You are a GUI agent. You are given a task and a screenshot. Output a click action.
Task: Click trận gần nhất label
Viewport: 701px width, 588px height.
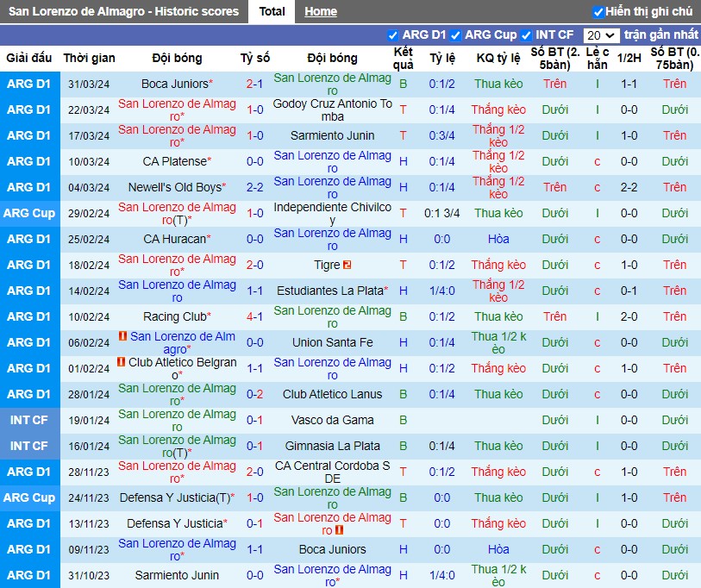(660, 34)
